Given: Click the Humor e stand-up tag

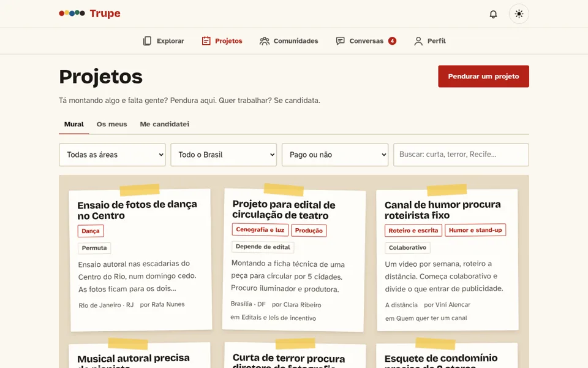Looking at the screenshot, I should (x=475, y=230).
